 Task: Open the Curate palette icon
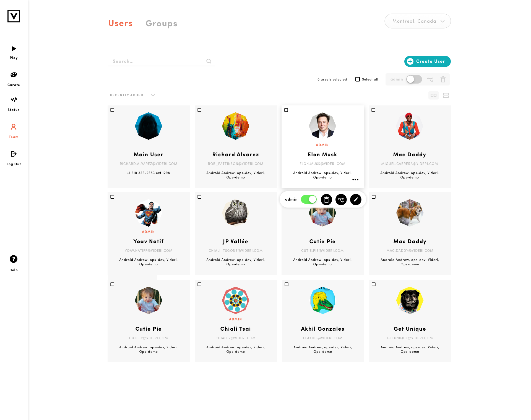coord(14,75)
